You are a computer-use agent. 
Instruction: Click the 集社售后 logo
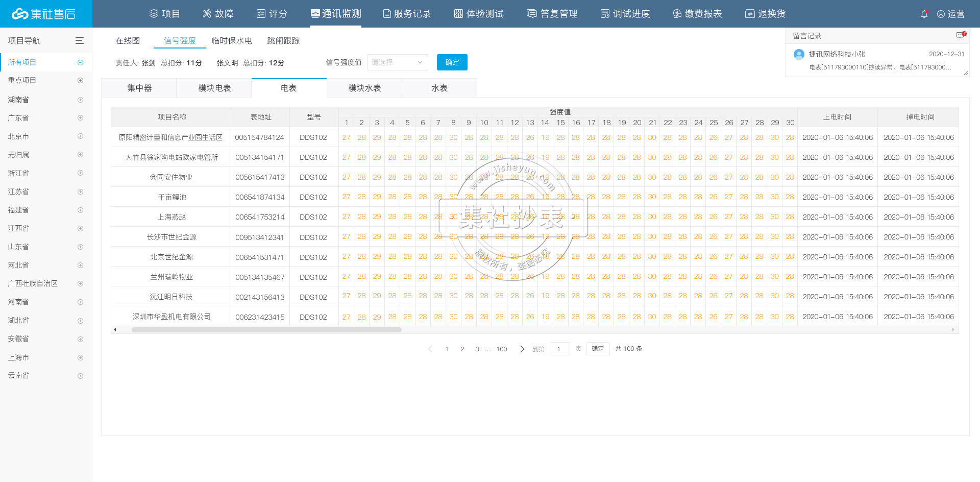(x=44, y=14)
